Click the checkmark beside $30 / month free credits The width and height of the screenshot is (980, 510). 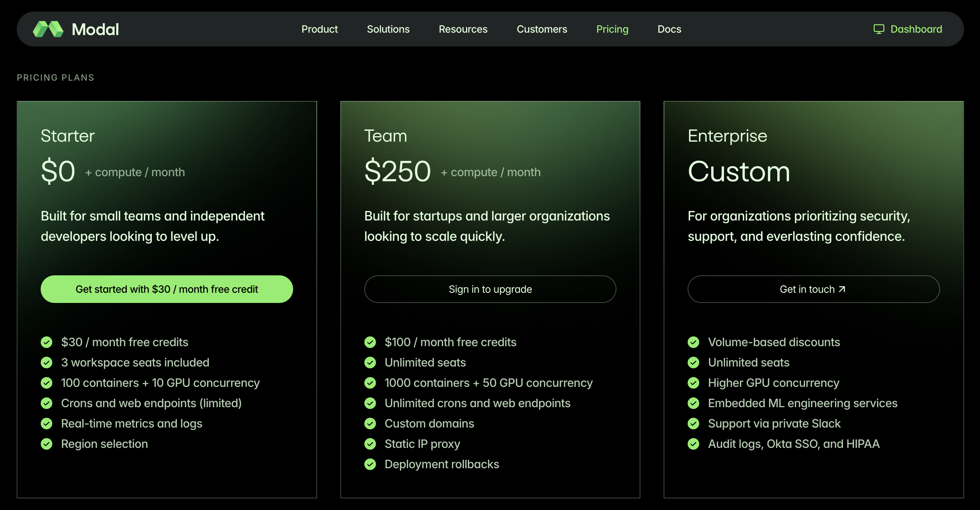46,342
